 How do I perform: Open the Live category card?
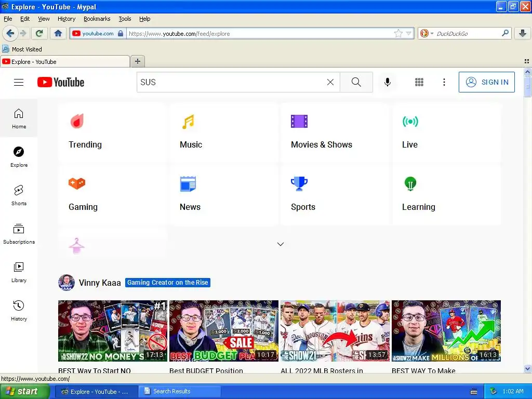tap(446, 132)
